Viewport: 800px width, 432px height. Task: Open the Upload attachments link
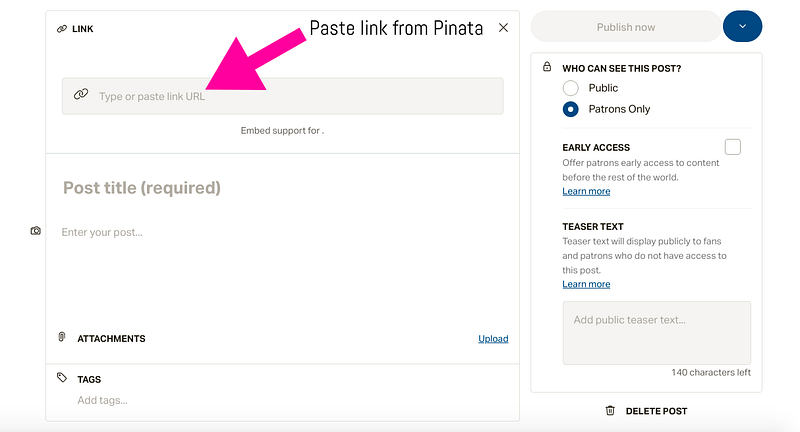(493, 339)
